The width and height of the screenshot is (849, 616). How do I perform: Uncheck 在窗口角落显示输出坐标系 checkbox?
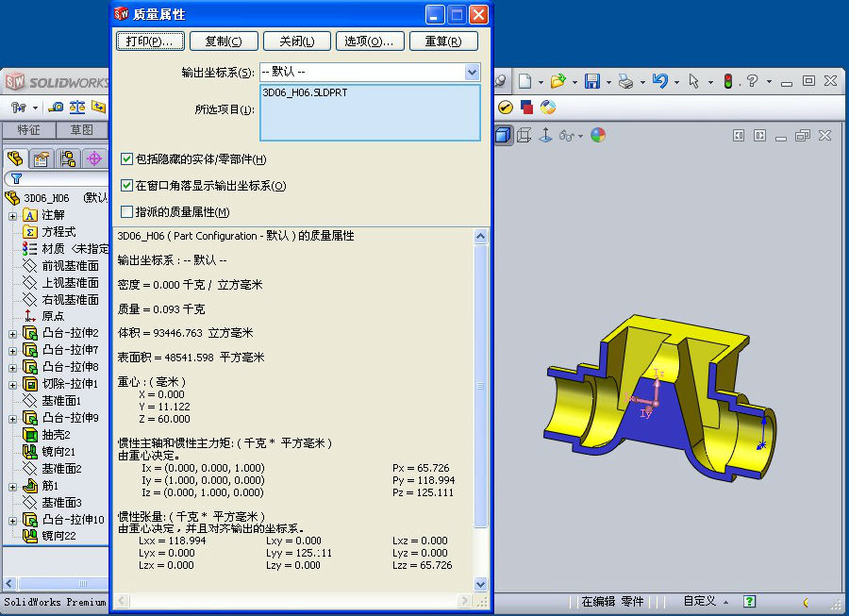127,186
